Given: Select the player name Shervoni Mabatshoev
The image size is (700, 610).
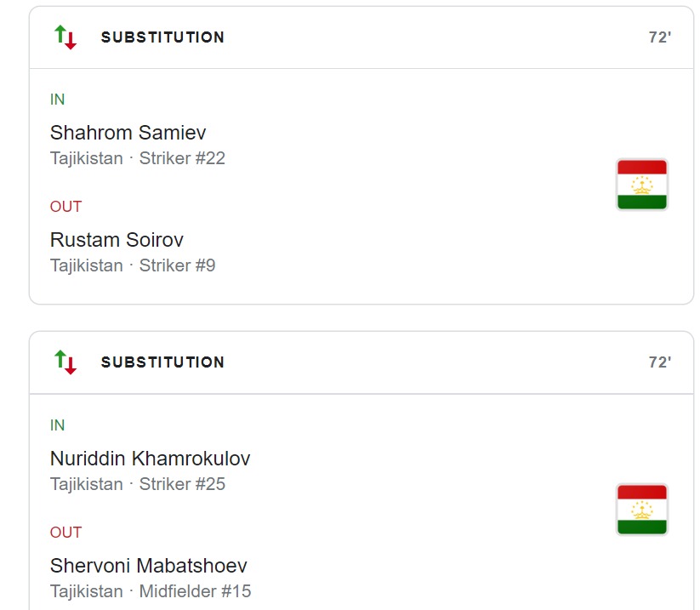Looking at the screenshot, I should pyautogui.click(x=148, y=566).
